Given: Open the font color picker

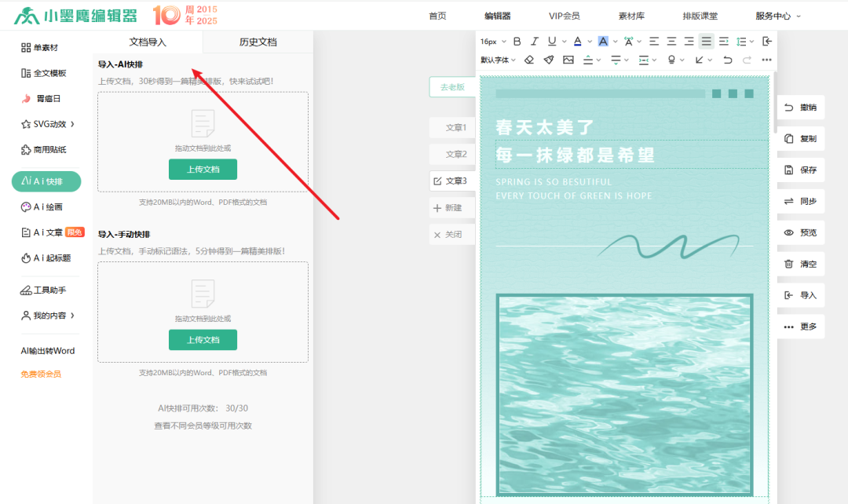Looking at the screenshot, I should pos(578,40).
